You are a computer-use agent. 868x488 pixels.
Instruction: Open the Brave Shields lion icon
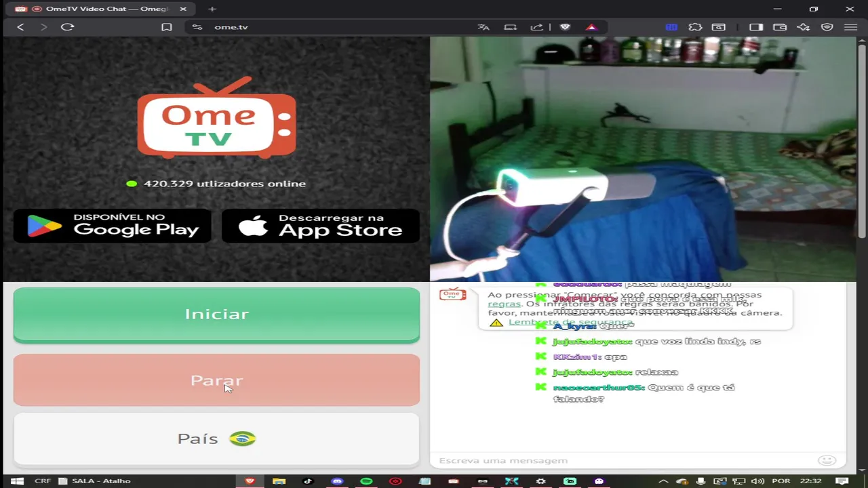(565, 27)
